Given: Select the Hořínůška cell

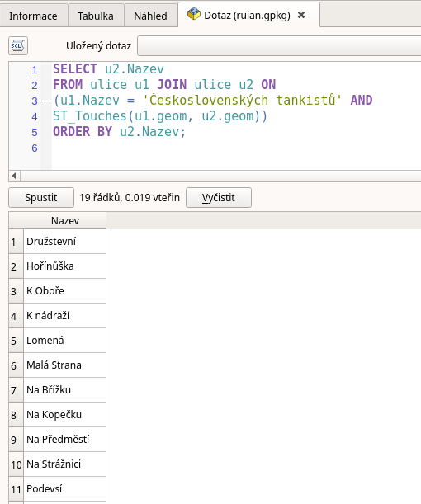Looking at the screenshot, I should click(x=64, y=266).
